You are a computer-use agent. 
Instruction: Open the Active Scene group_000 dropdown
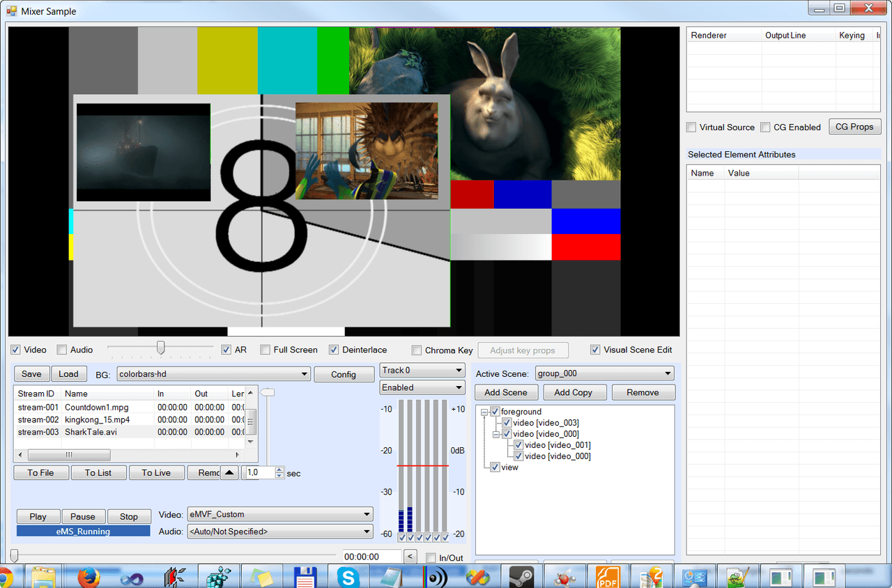(x=604, y=373)
